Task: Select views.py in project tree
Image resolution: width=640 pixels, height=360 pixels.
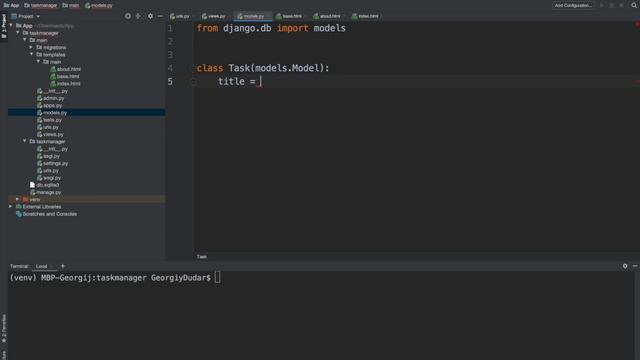Action: [x=53, y=134]
